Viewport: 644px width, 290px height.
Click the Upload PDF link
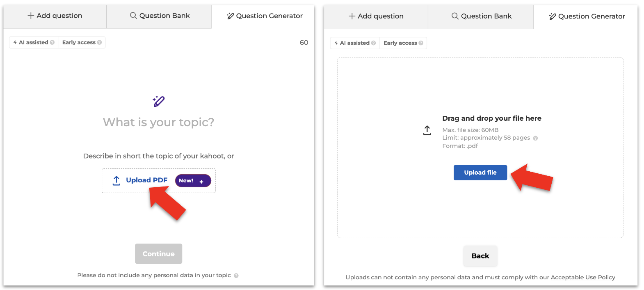click(x=146, y=180)
